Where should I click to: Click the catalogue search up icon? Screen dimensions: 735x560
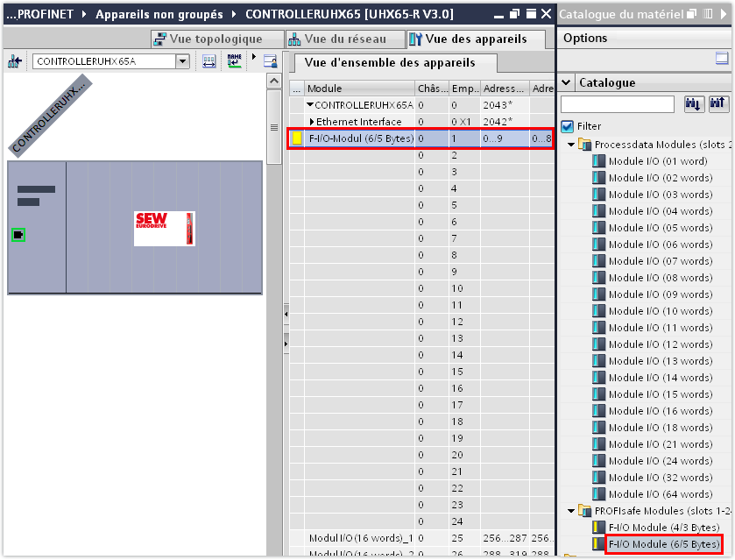[x=717, y=104]
